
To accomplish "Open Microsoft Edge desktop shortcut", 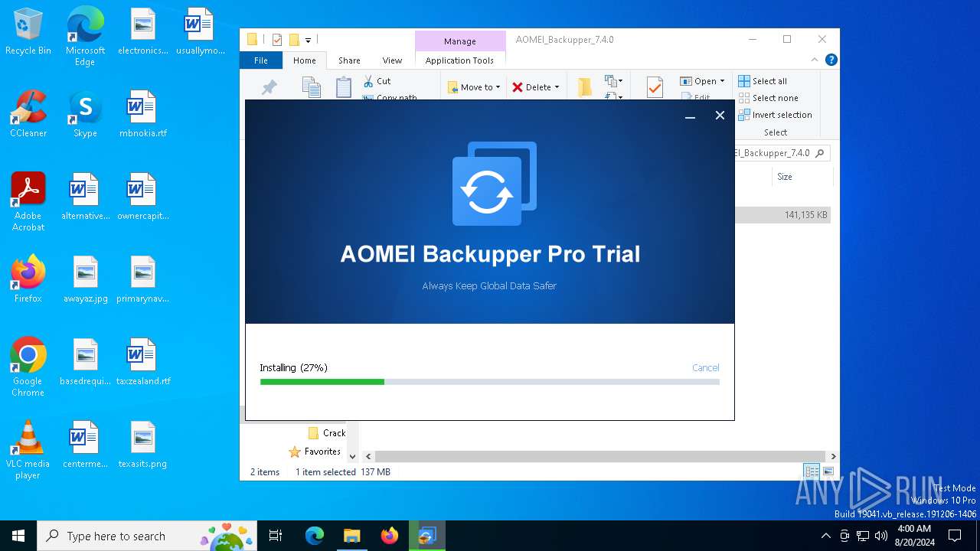I will pos(85,37).
